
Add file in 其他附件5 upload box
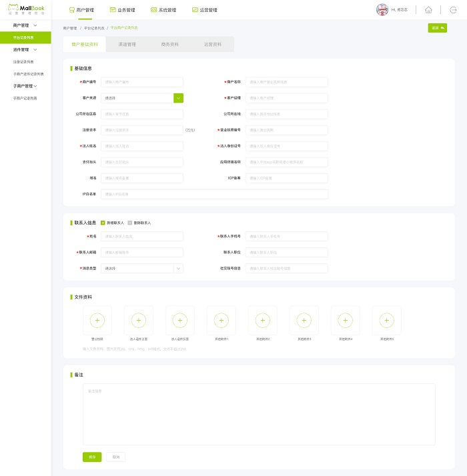(387, 321)
